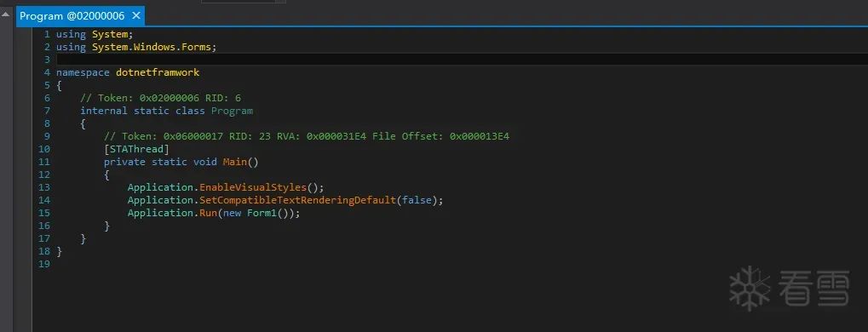Click the false argument keyword
The height and width of the screenshot is (332, 868).
(417, 200)
